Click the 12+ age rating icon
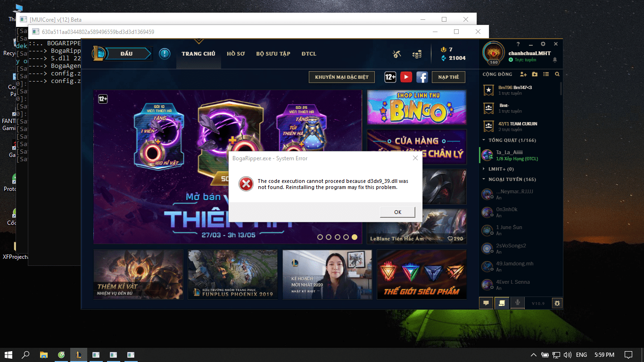The image size is (644, 362). [390, 77]
